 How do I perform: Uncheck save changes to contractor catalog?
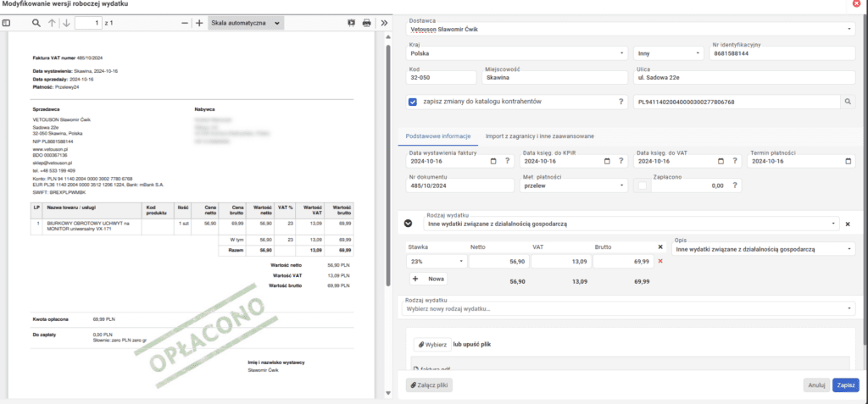coord(413,102)
